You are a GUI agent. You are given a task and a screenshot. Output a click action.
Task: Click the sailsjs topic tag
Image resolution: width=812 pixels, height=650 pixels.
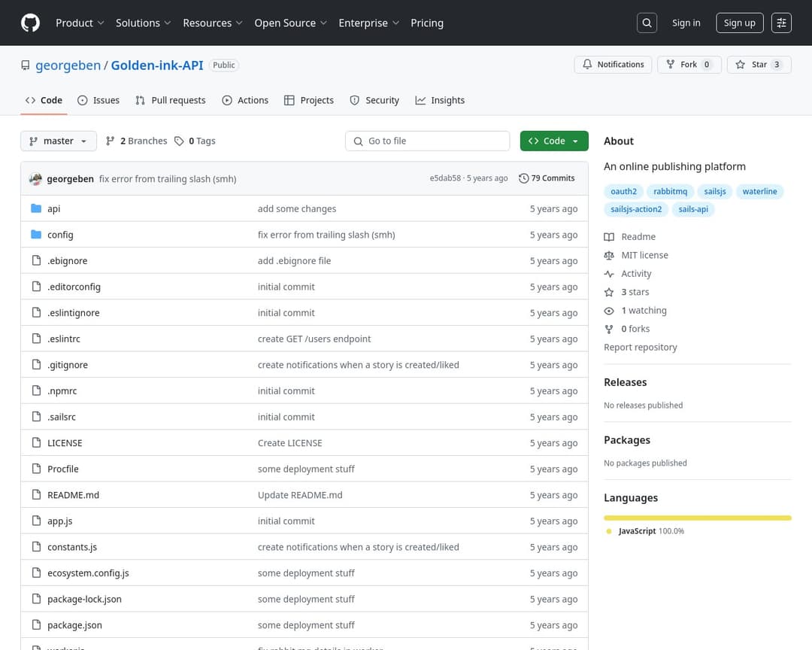point(715,191)
